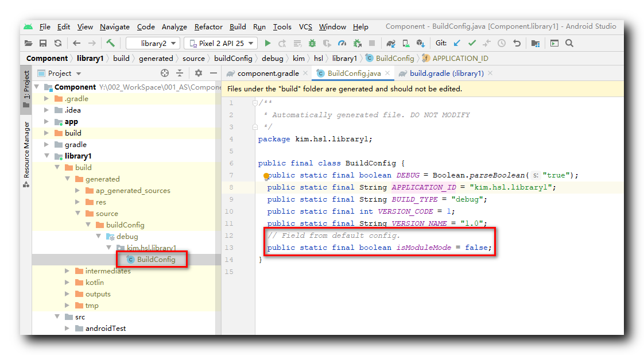Click the yellow intention bulb on line 7
This screenshot has height=355, width=644.
click(266, 176)
